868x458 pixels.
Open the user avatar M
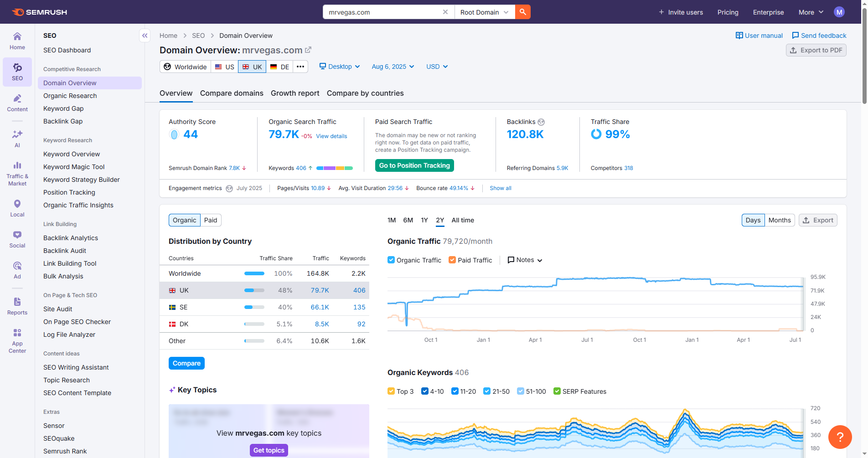click(x=839, y=12)
